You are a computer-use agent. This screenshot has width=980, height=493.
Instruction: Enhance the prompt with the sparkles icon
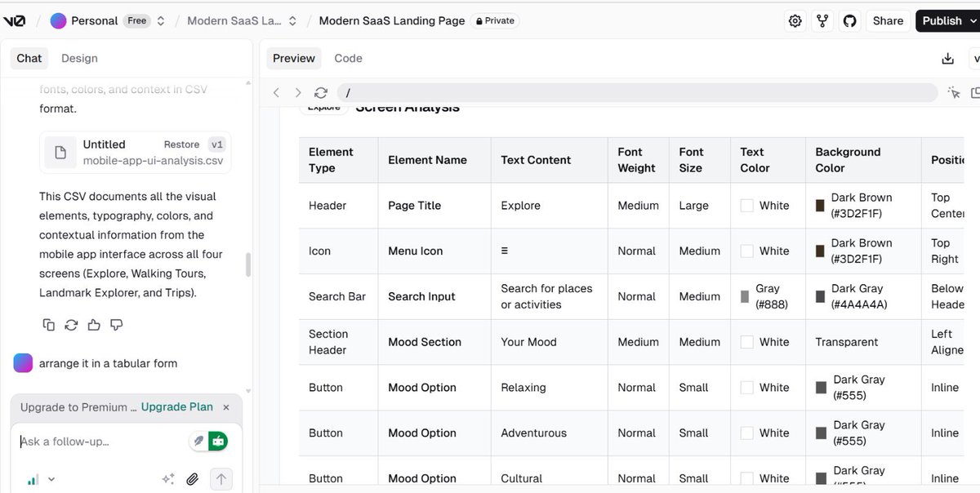tap(168, 479)
